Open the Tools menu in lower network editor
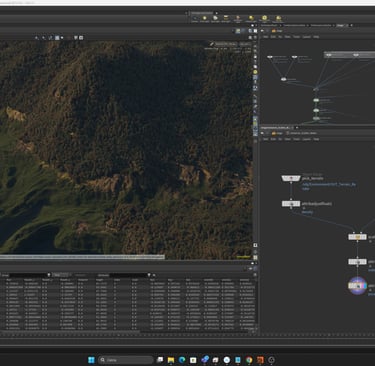This screenshot has width=375, height=366. point(297,139)
